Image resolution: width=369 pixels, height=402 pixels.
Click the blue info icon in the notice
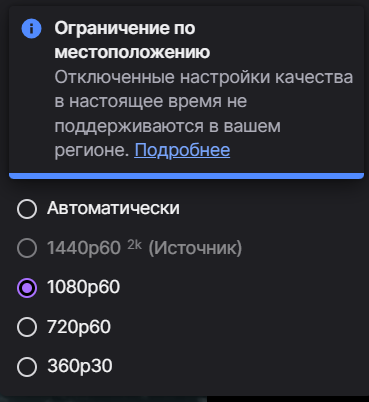click(31, 29)
